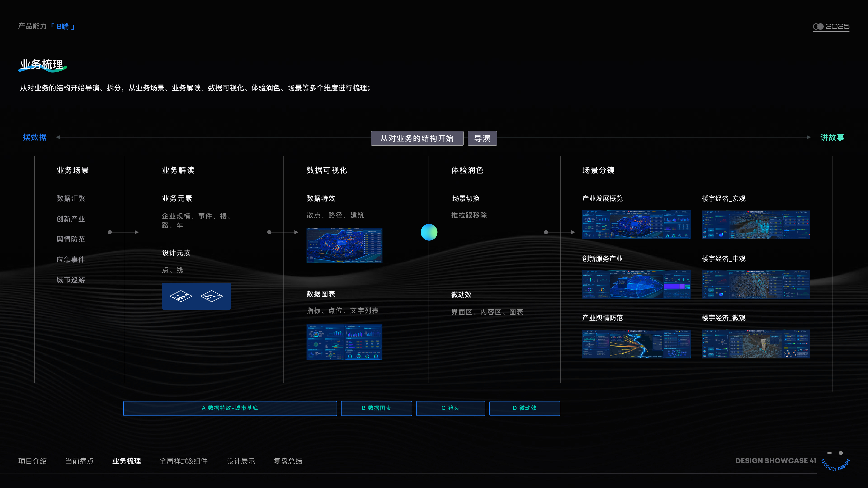Click the scatter points layer icon
Viewport: 868px width, 488px height.
tap(181, 296)
